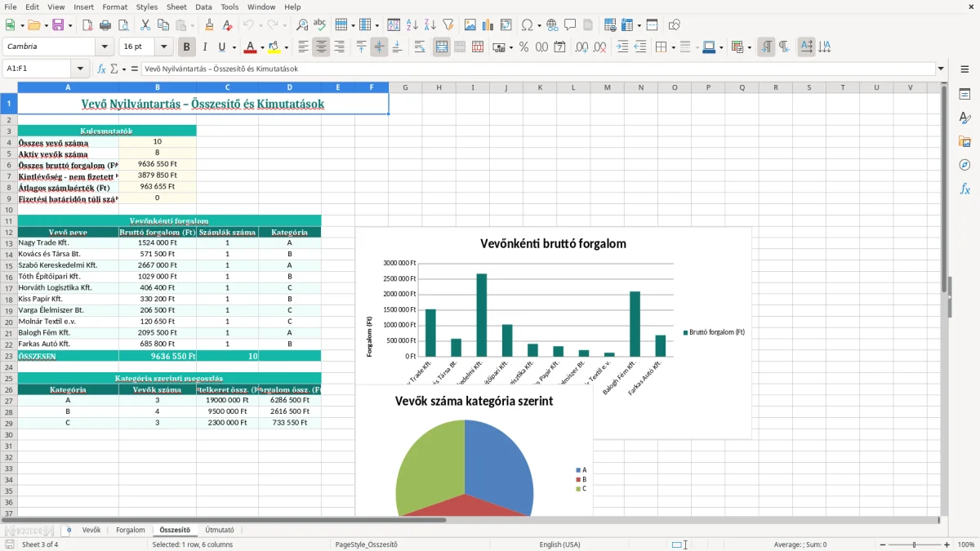This screenshot has width=980, height=551.
Task: Click Add Decimal Place icon
Action: [x=582, y=47]
